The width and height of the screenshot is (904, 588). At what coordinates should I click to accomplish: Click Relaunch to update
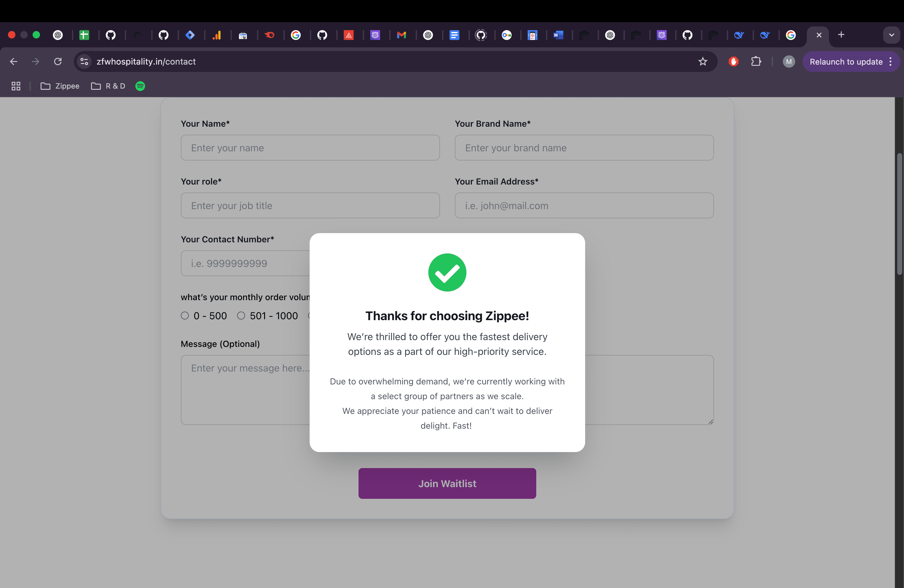(846, 62)
